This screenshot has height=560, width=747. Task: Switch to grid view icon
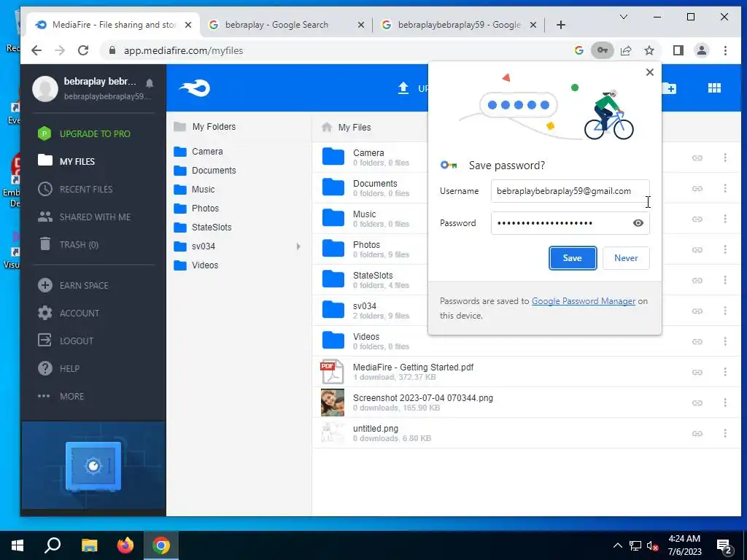click(x=714, y=88)
